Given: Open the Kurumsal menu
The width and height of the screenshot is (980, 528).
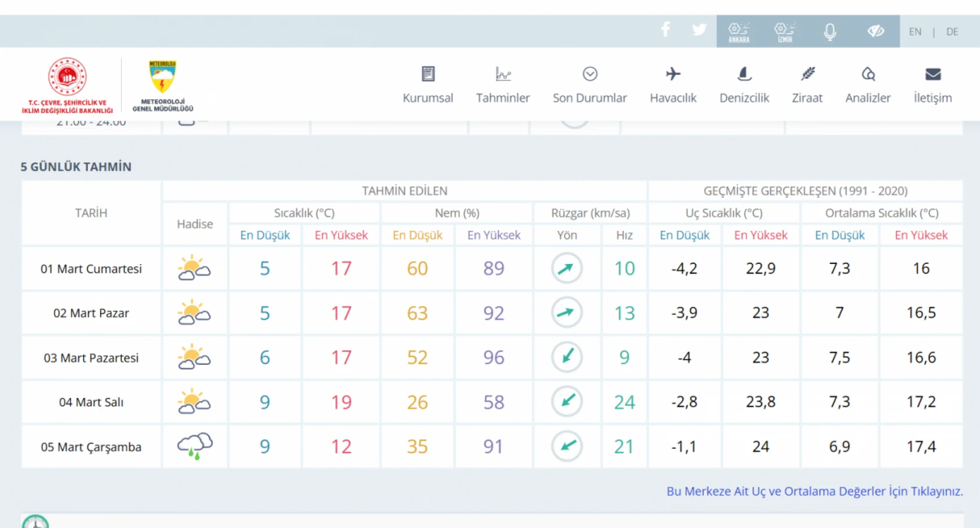Looking at the screenshot, I should [428, 85].
